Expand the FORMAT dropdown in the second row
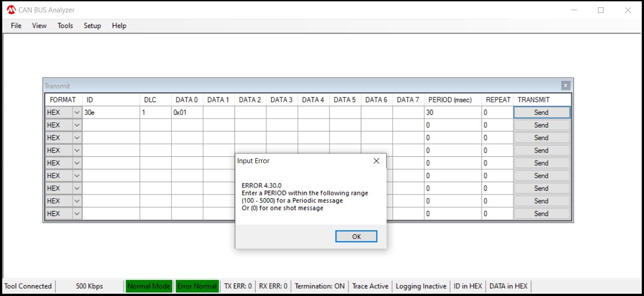The width and height of the screenshot is (644, 296). click(x=77, y=125)
